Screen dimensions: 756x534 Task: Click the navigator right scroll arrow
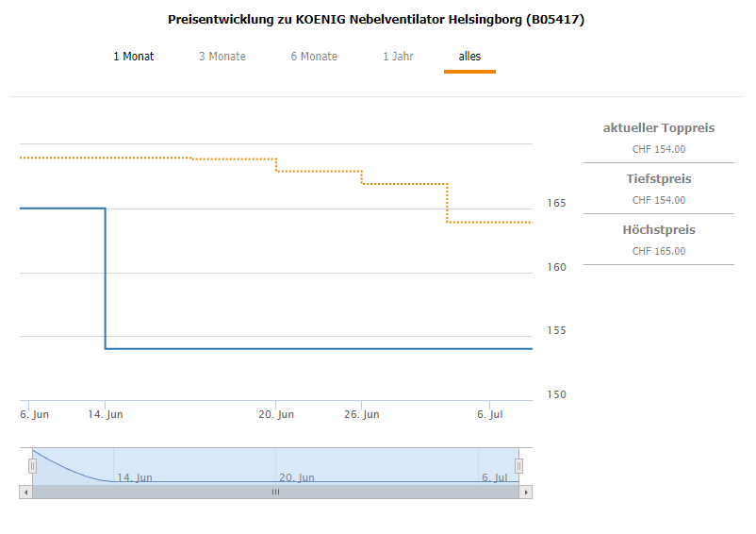(x=526, y=492)
